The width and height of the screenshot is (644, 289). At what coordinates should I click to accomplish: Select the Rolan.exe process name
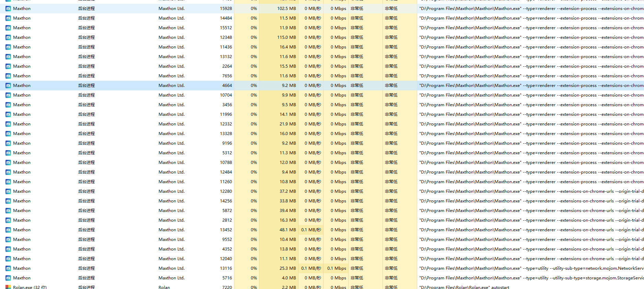[30, 287]
